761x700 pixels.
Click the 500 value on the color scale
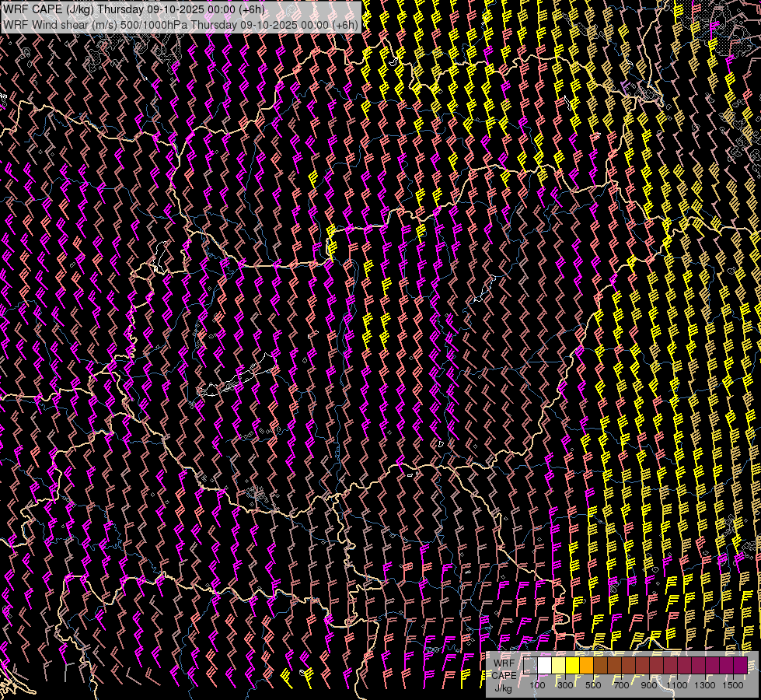[593, 685]
